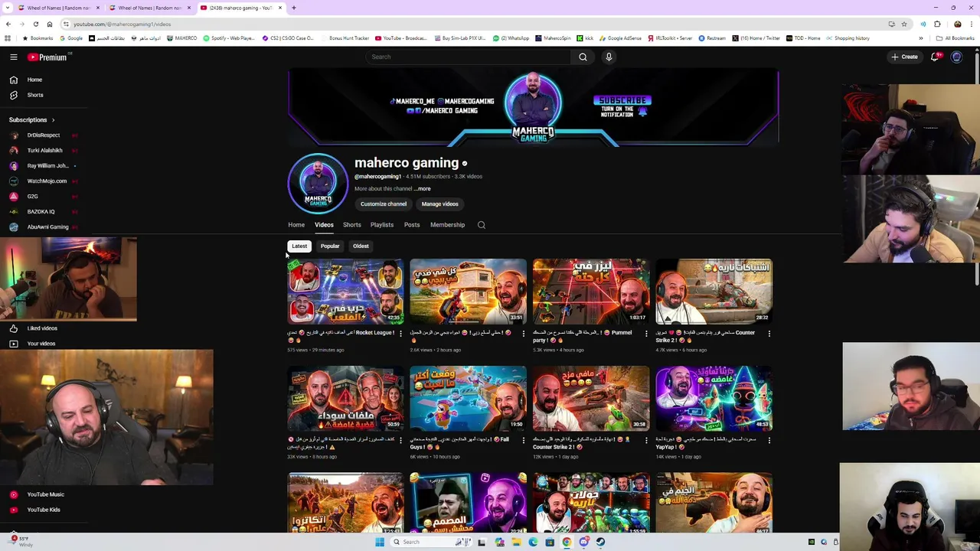980x551 pixels.
Task: Open a new Chrome tab
Action: point(293,8)
